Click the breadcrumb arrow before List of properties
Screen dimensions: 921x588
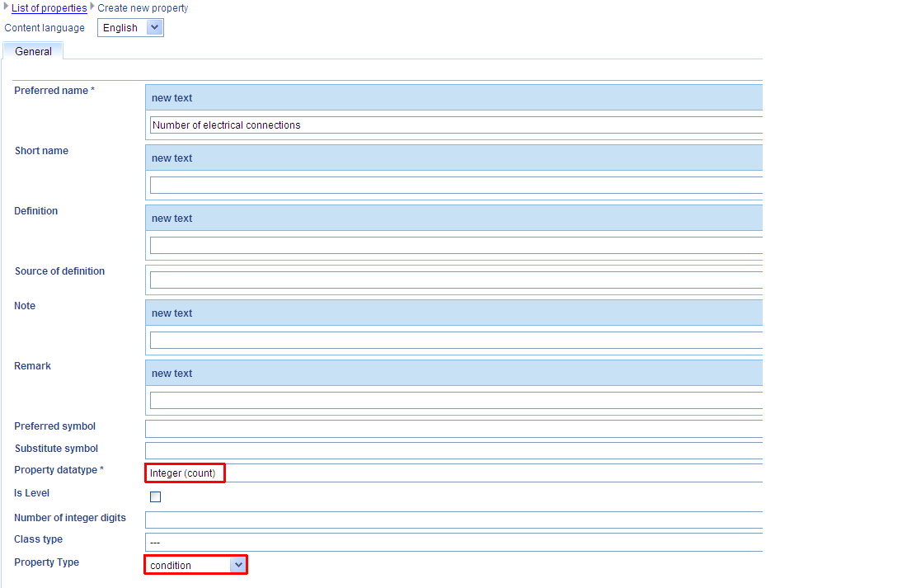[7, 7]
